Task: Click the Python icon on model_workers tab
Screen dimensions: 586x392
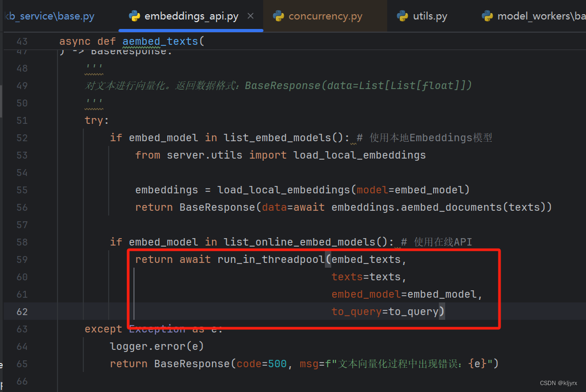Action: click(487, 16)
